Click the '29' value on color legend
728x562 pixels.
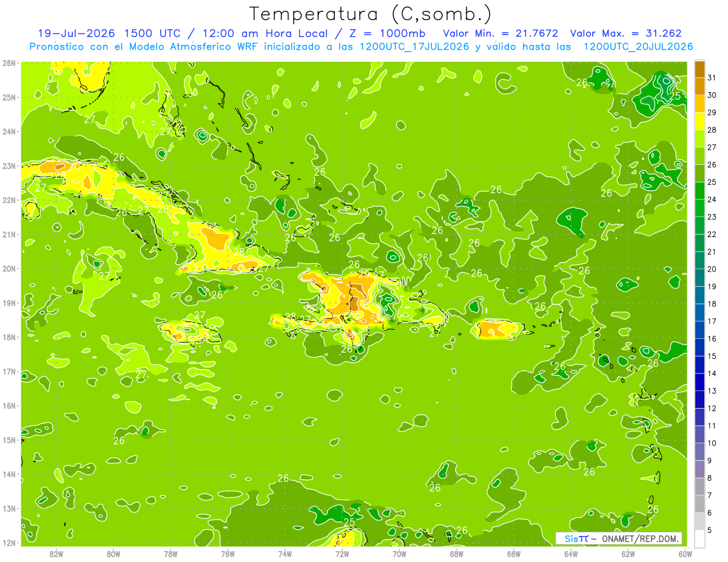(x=712, y=112)
